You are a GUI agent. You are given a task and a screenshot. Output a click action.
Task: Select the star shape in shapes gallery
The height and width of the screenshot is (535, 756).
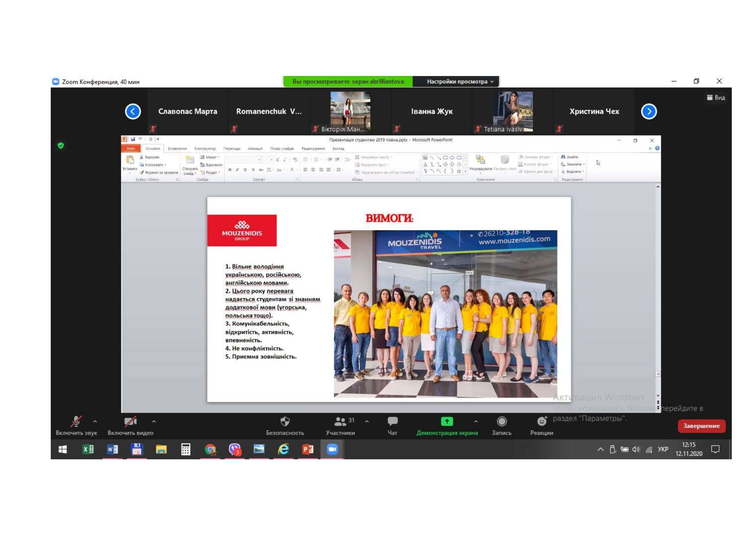pos(459,171)
